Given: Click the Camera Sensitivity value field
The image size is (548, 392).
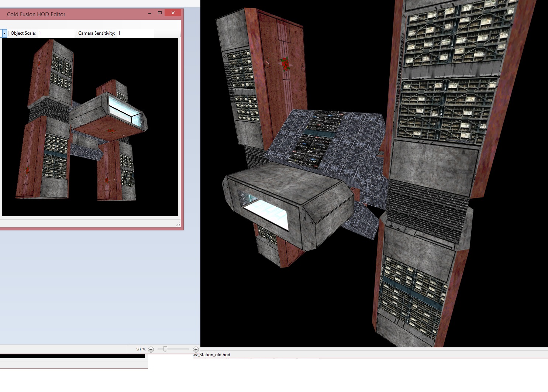Looking at the screenshot, I should click(135, 33).
